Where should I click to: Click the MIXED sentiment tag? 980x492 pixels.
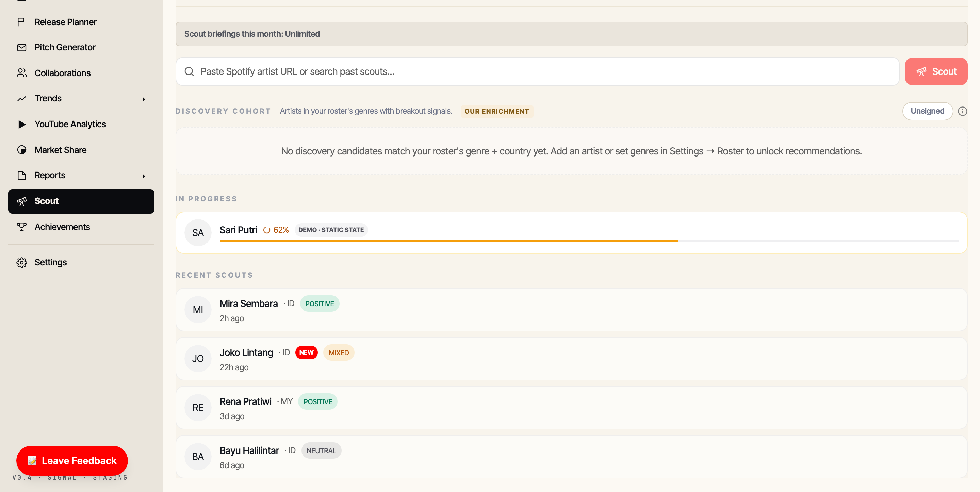pyautogui.click(x=339, y=353)
